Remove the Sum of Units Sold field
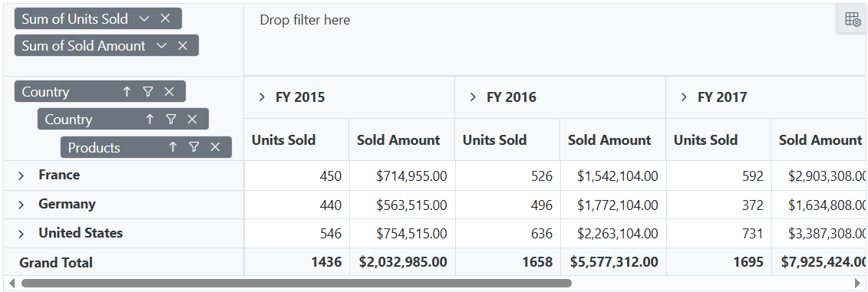The width and height of the screenshot is (868, 292). (x=165, y=19)
